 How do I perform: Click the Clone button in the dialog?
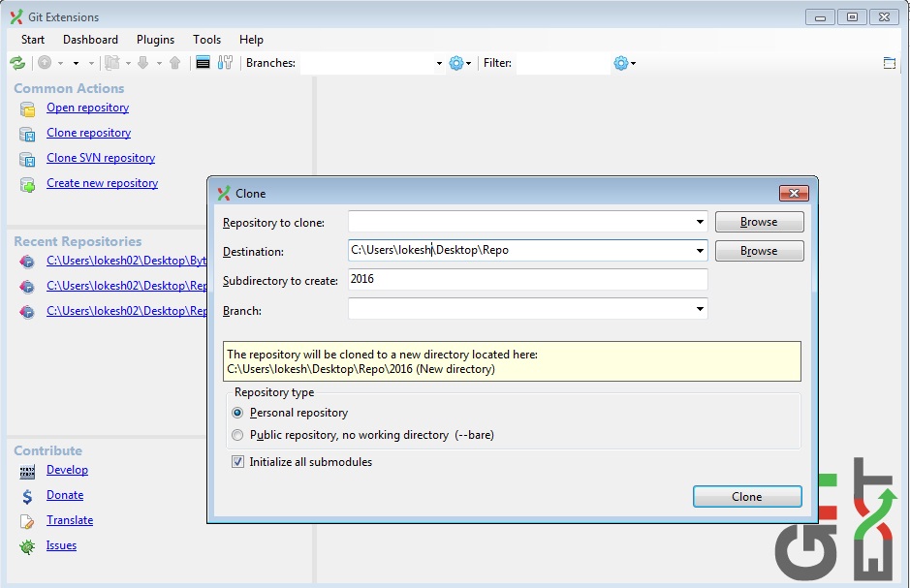pos(747,496)
